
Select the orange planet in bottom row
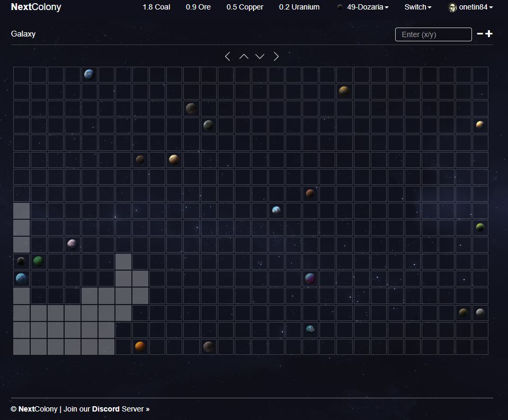coord(140,346)
